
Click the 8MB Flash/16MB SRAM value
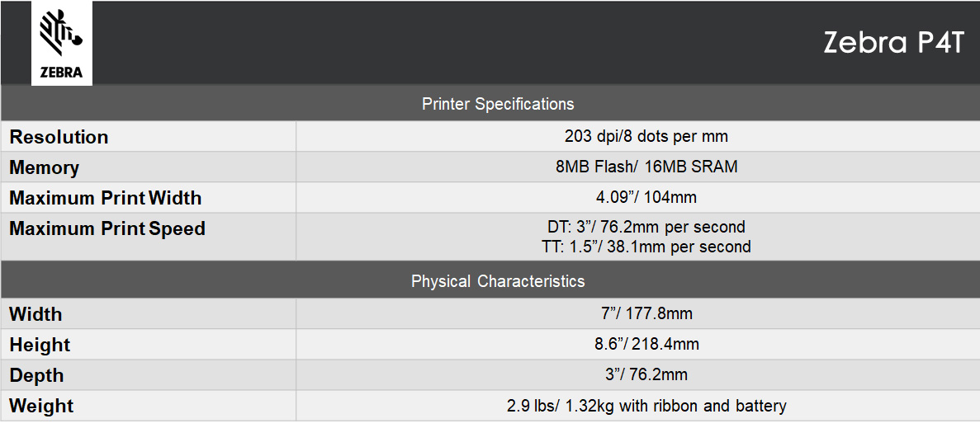pos(646,167)
